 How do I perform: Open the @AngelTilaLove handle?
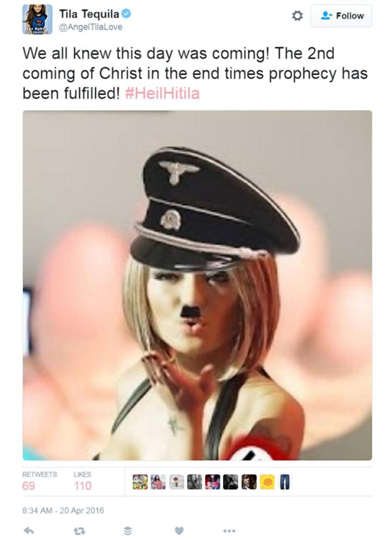pyautogui.click(x=90, y=27)
